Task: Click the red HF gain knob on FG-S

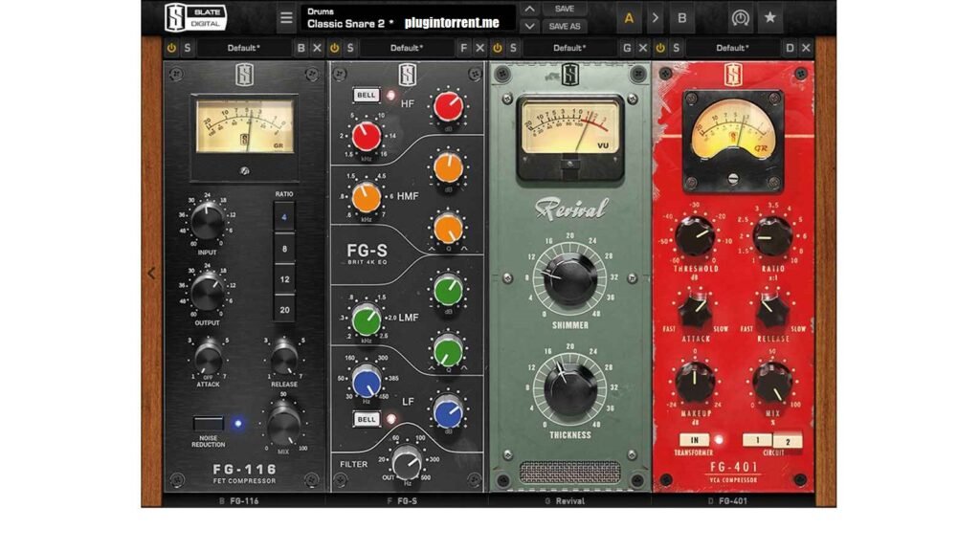Action: click(448, 107)
